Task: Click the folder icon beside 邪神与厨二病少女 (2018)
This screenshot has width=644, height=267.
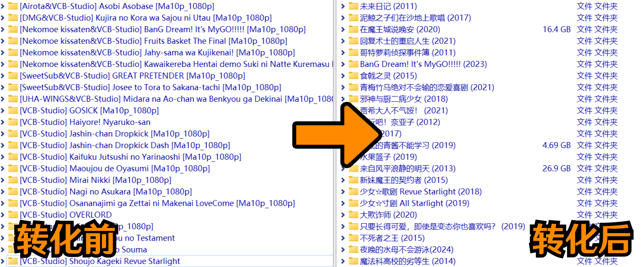Action: [x=353, y=99]
